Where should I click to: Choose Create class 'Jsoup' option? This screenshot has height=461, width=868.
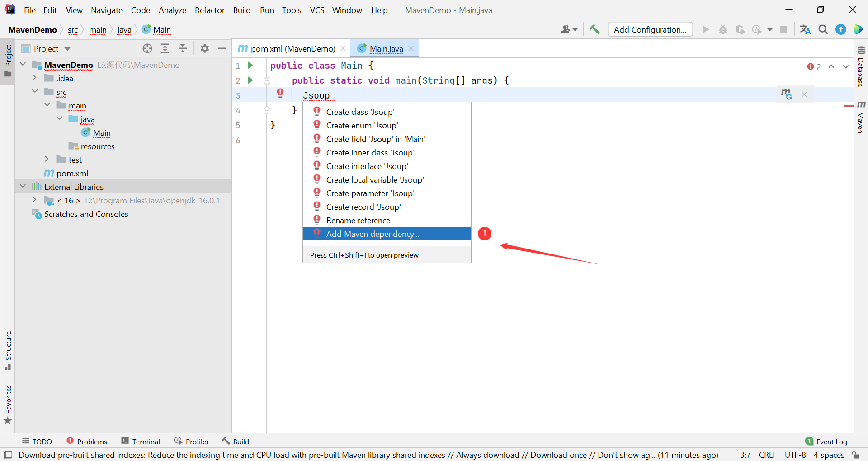click(387, 112)
